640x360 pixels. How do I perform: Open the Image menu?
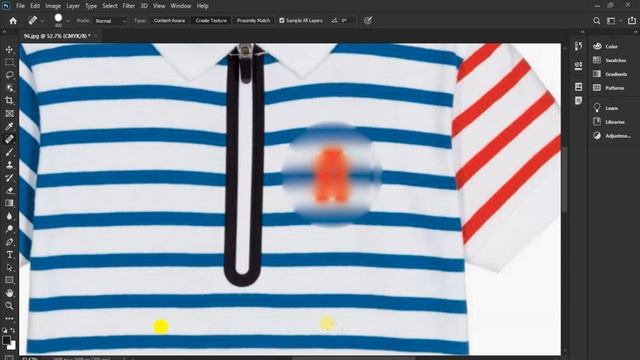pos(53,6)
